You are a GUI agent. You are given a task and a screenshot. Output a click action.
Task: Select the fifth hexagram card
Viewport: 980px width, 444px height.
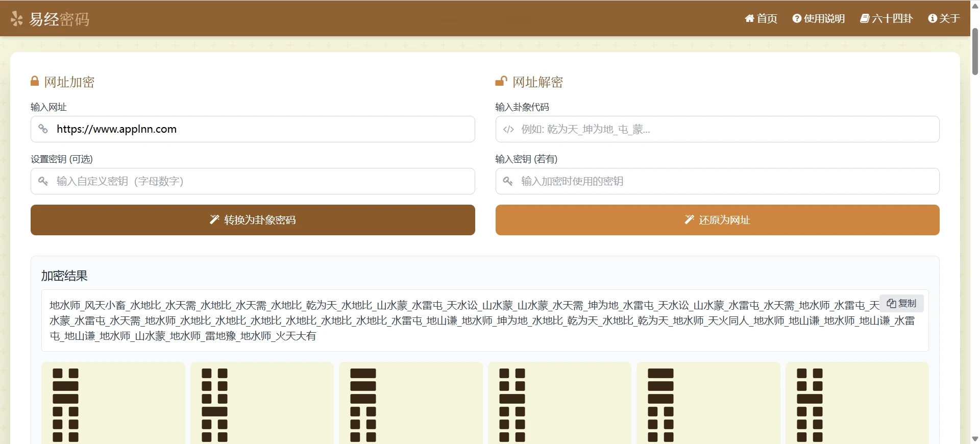pos(708,403)
